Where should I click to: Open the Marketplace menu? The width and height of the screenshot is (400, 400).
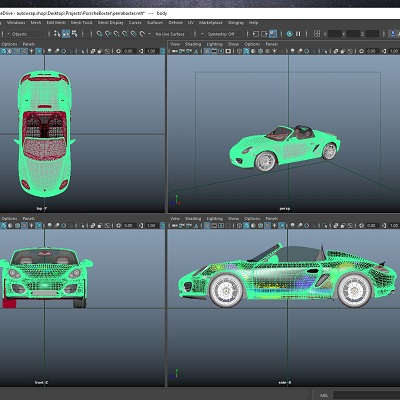[x=211, y=23]
